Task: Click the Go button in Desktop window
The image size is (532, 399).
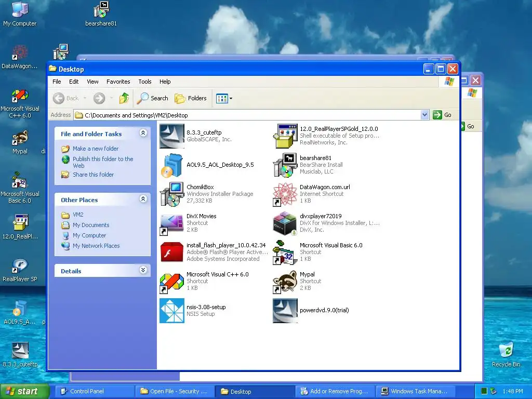Action: 443,115
